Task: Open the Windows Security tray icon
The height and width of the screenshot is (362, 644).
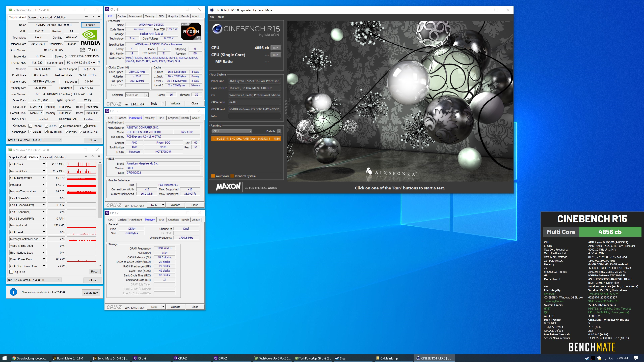Action: click(x=599, y=358)
